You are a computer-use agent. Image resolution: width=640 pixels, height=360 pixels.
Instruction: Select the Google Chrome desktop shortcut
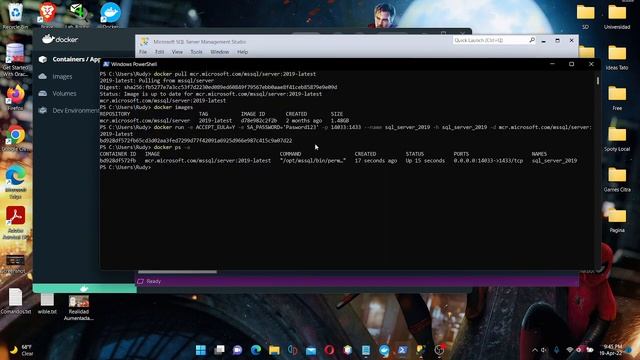[16, 139]
